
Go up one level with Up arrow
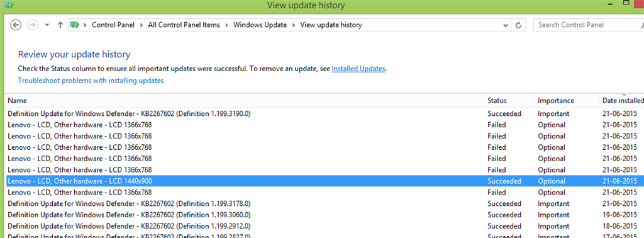60,25
